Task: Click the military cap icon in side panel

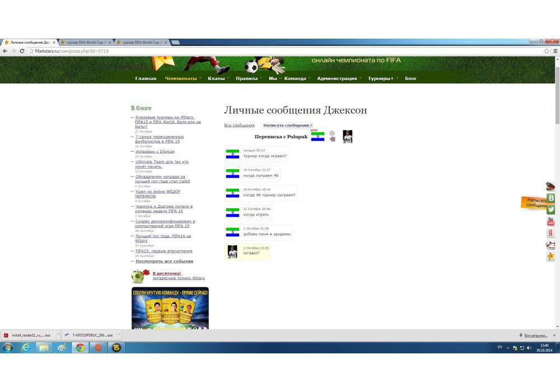Action: tap(550, 186)
